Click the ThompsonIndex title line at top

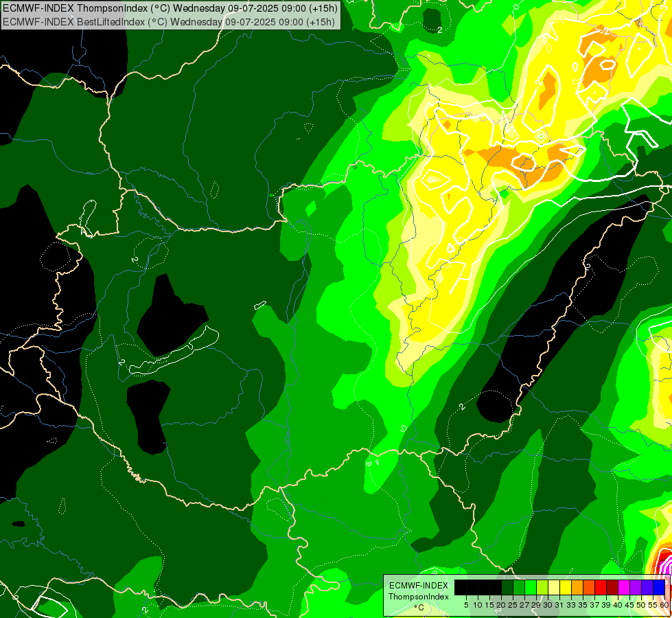(170, 8)
